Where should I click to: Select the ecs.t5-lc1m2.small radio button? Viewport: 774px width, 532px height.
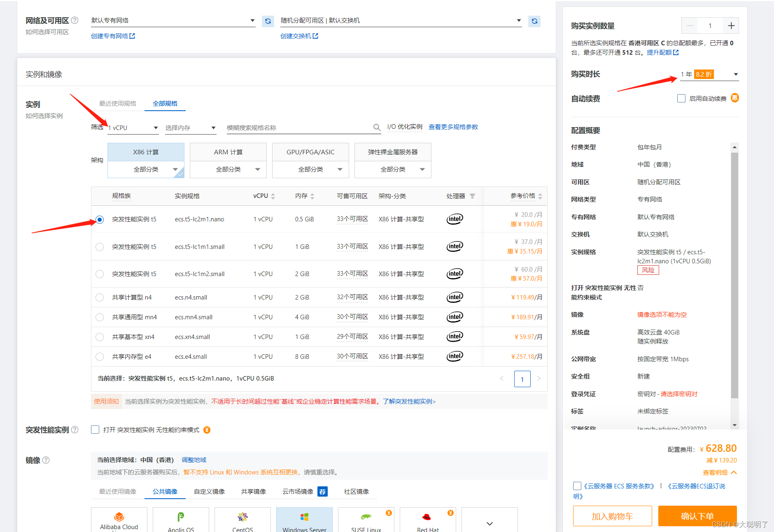pyautogui.click(x=100, y=274)
